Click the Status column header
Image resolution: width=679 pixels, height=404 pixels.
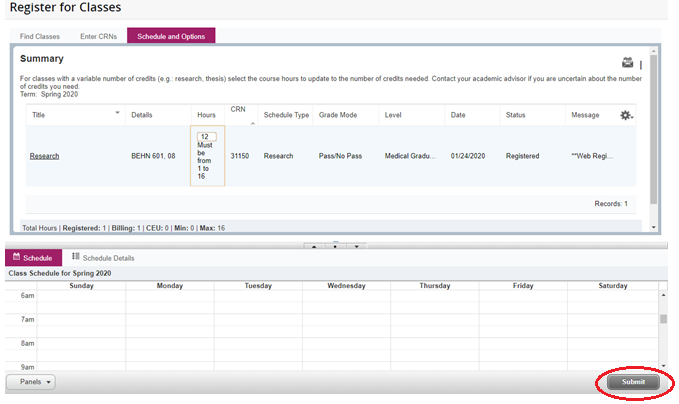pos(515,115)
